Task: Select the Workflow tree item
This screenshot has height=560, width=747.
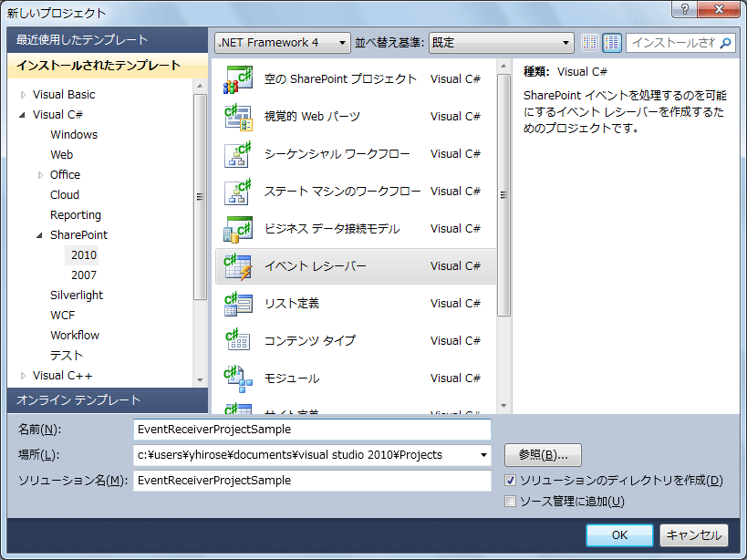Action: (x=75, y=336)
